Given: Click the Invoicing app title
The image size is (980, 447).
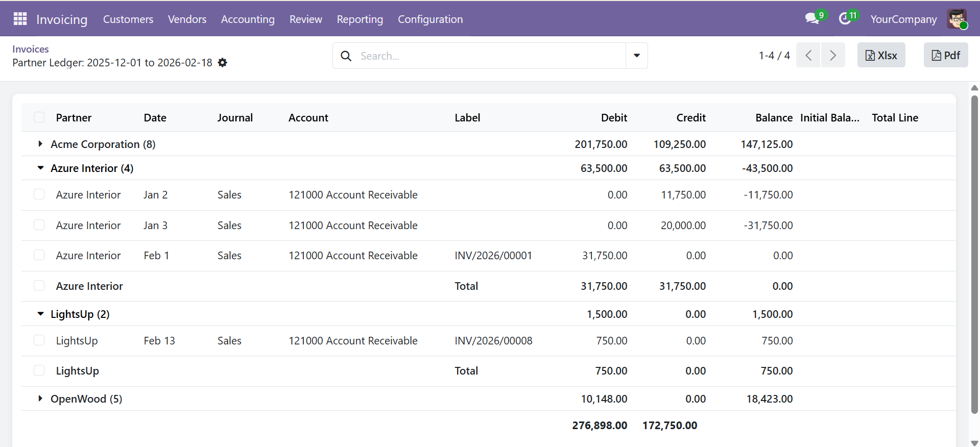Looking at the screenshot, I should point(62,19).
